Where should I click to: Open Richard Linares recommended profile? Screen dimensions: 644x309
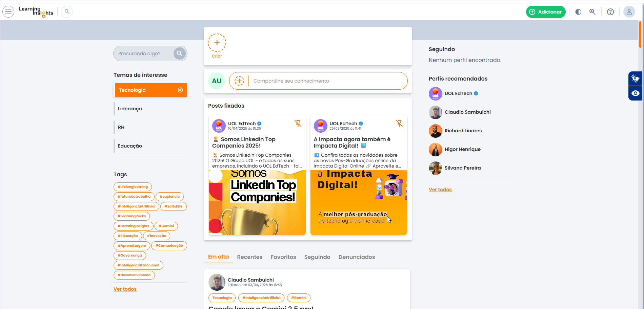[x=455, y=131]
